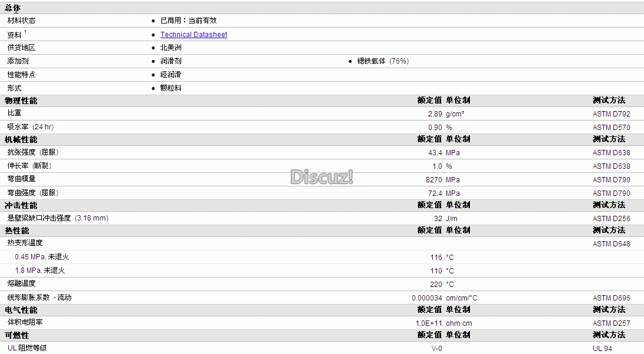Select the 热性能 section header
Viewport: 644px width, 354px height.
17,231
